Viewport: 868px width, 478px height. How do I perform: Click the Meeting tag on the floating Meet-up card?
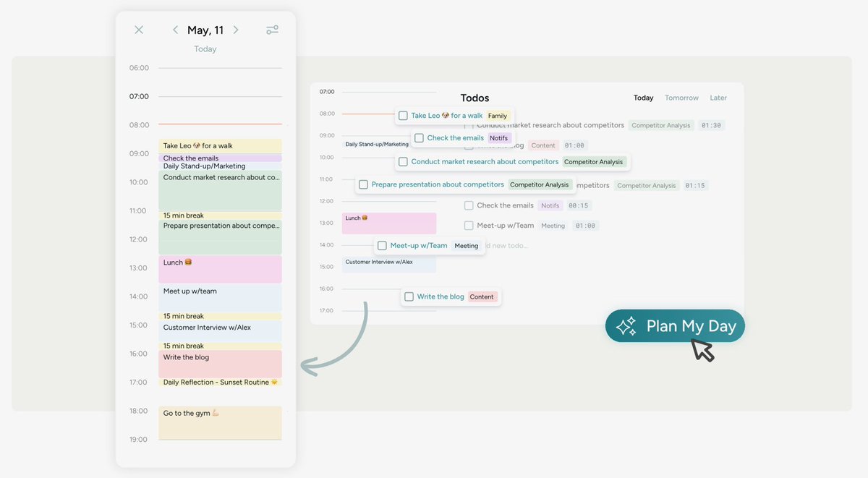point(467,246)
